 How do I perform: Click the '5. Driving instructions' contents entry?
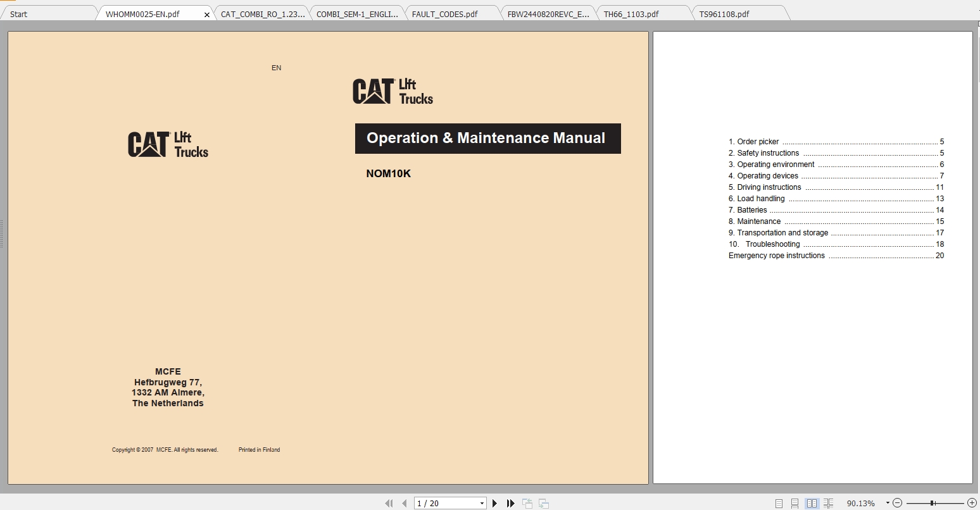click(836, 187)
